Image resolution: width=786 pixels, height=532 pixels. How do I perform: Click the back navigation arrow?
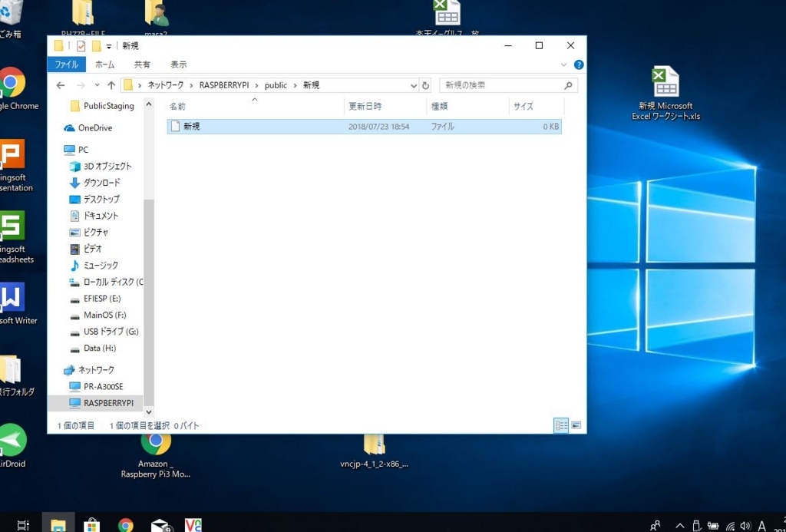[x=60, y=85]
